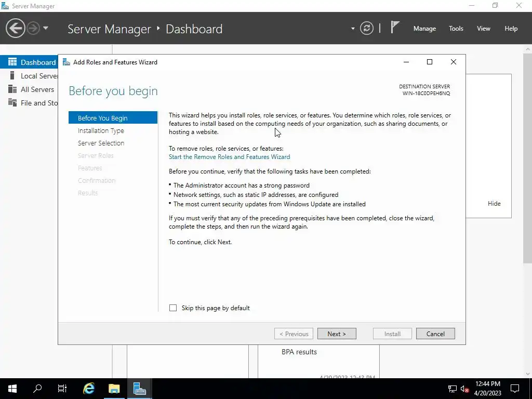Viewport: 532px width, 399px height.
Task: Maximize the Add Roles and Features Wizard
Action: point(430,62)
